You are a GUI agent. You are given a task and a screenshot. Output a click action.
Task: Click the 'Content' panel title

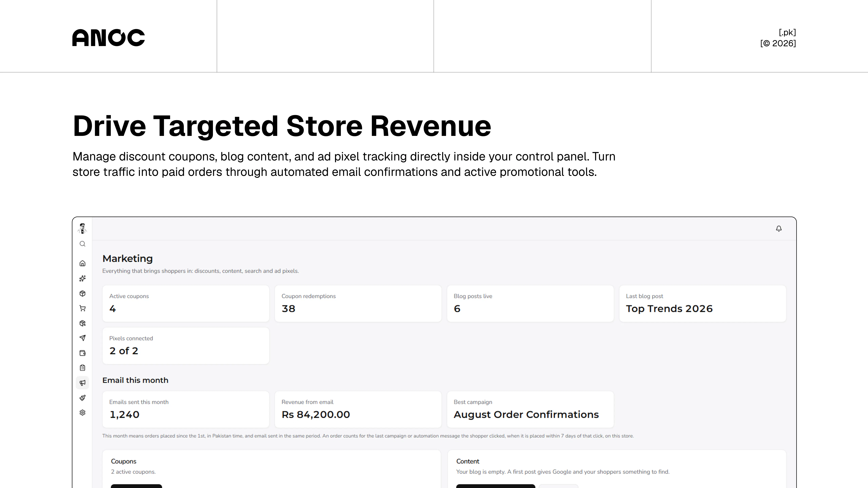click(x=468, y=461)
